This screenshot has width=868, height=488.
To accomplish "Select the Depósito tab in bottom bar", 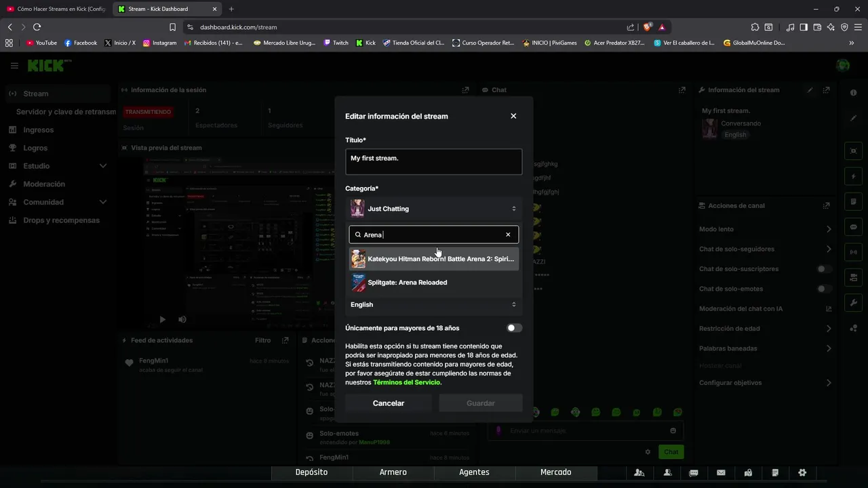I will [x=311, y=472].
